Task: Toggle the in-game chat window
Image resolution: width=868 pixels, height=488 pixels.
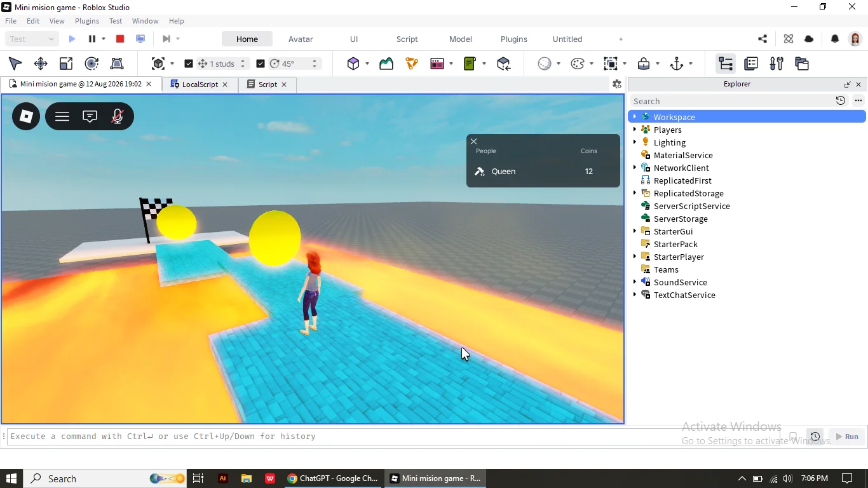Action: pyautogui.click(x=90, y=116)
